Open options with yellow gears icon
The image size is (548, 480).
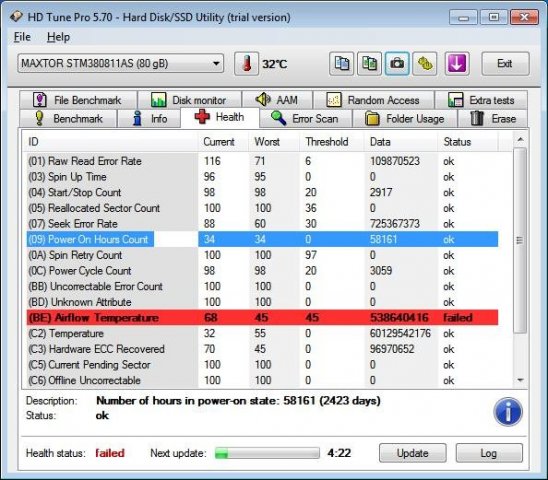pos(425,64)
